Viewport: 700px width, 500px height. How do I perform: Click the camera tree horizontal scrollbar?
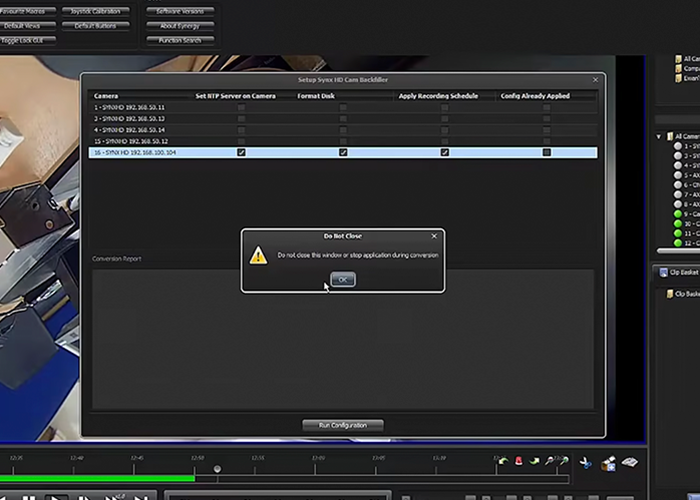679,251
